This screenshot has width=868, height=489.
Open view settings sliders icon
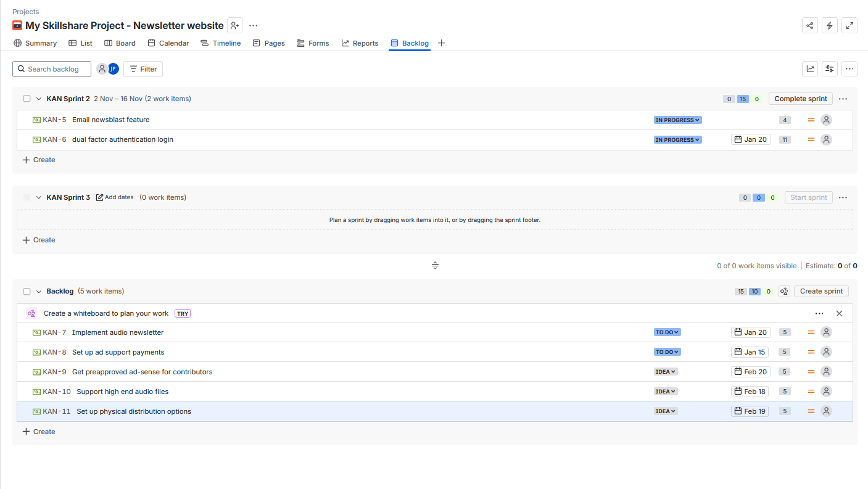[830, 69]
